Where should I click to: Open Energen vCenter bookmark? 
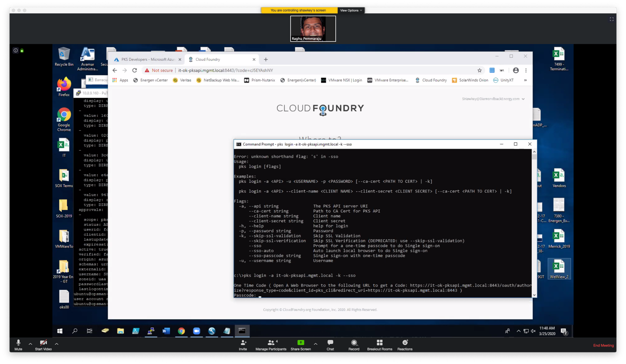[151, 80]
